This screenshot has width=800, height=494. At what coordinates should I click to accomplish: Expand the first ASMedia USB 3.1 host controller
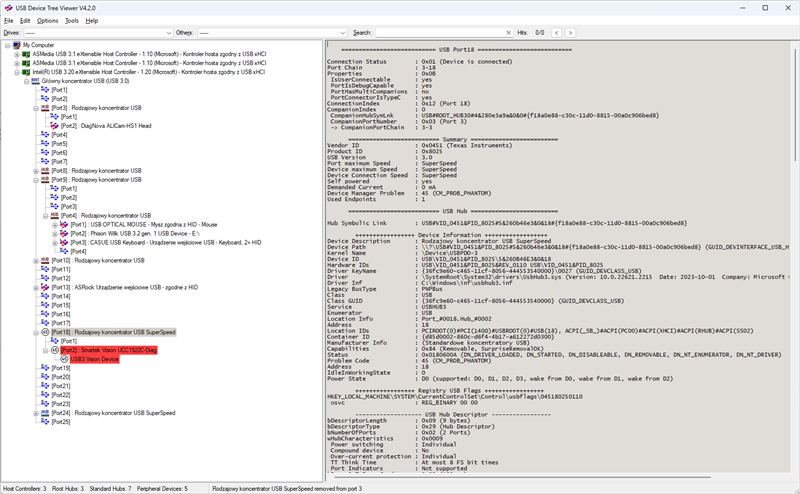(17, 54)
